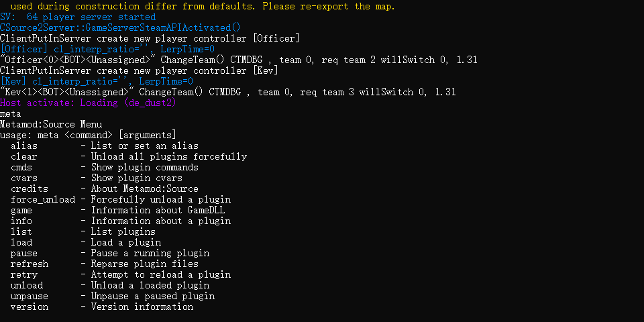Click the 'load' command entry

[x=21, y=242]
